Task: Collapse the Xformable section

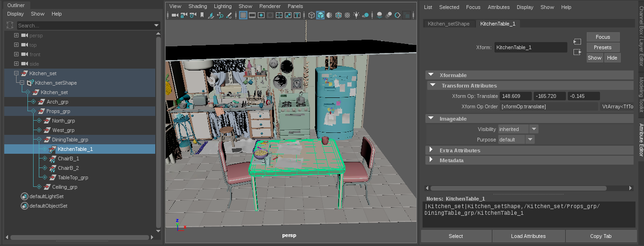Action: click(x=431, y=75)
